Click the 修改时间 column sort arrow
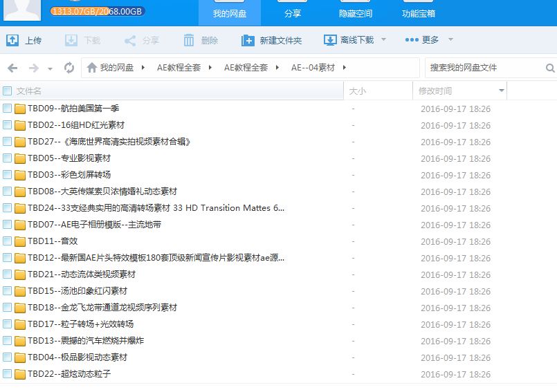 [502, 91]
